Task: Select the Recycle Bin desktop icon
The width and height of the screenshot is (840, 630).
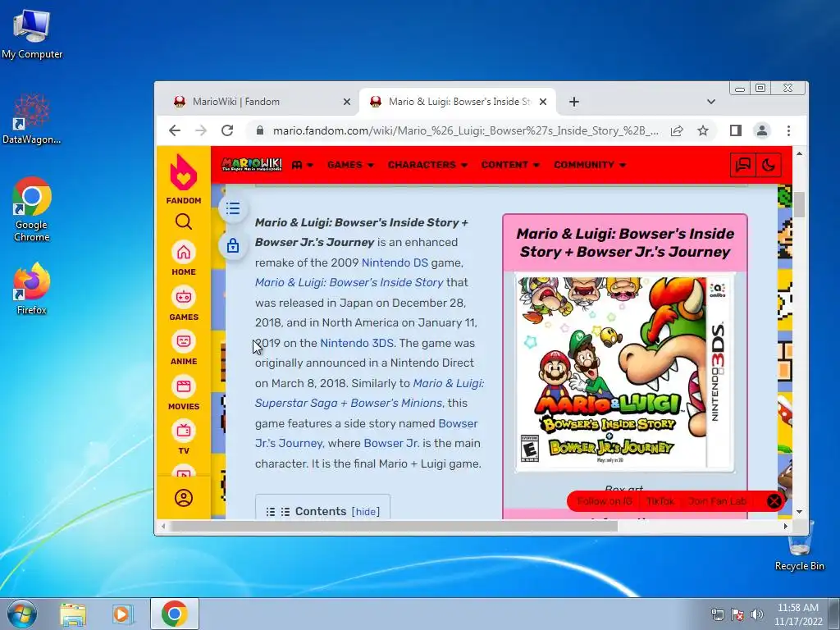Action: point(799,546)
